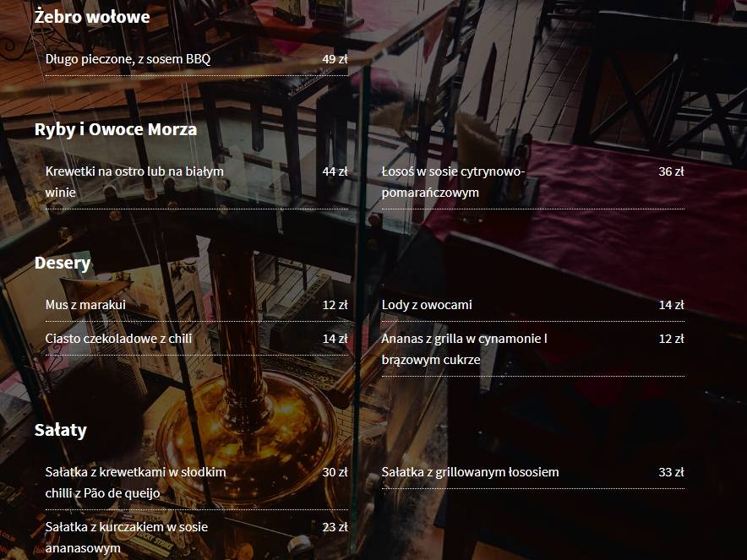Select the 36 zł salmon price
This screenshot has height=560, width=747.
pyautogui.click(x=671, y=171)
